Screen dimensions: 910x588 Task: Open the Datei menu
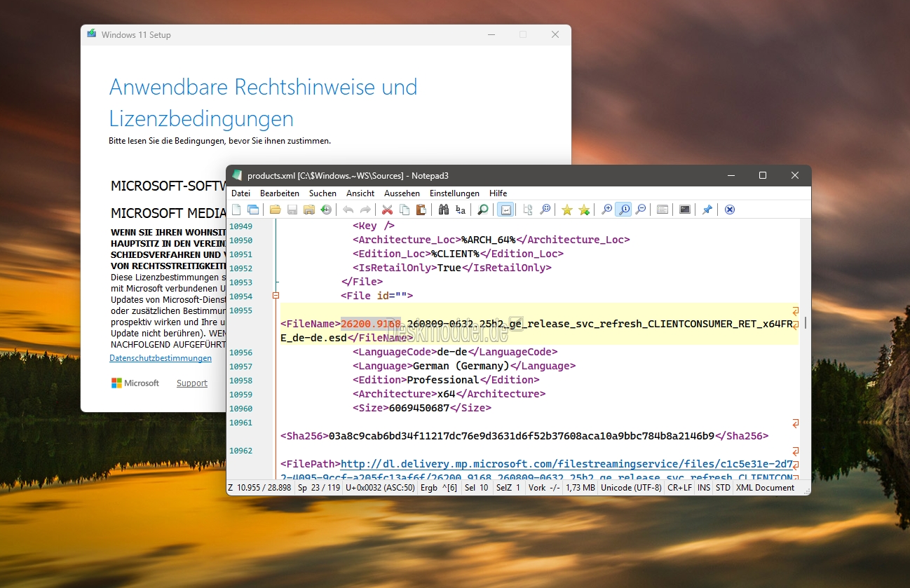coord(240,193)
